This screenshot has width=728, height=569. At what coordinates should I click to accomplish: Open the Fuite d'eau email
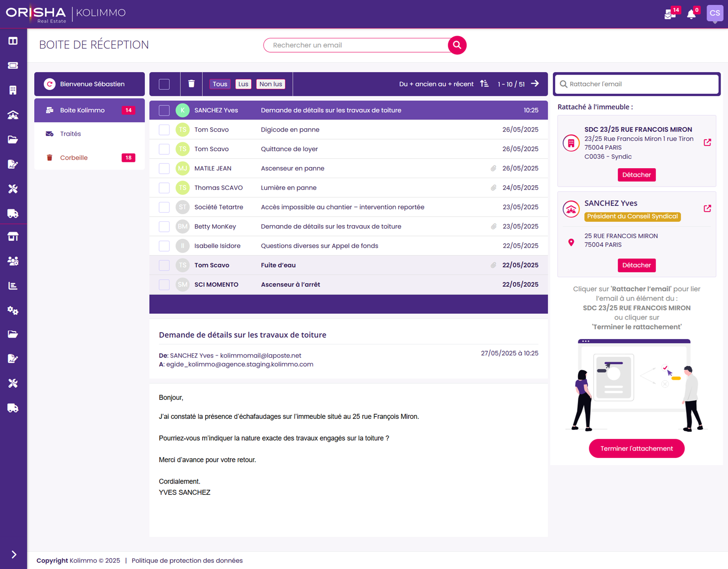coord(349,265)
